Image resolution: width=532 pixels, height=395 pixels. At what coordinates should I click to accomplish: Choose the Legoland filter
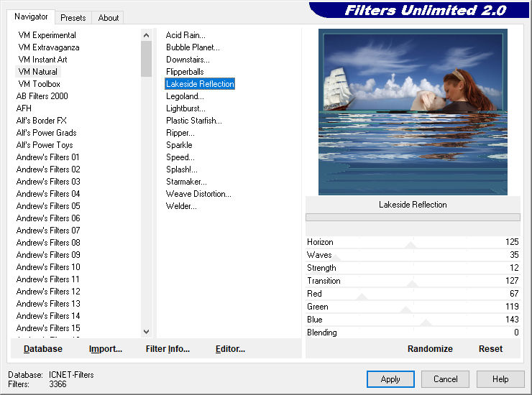tap(185, 96)
